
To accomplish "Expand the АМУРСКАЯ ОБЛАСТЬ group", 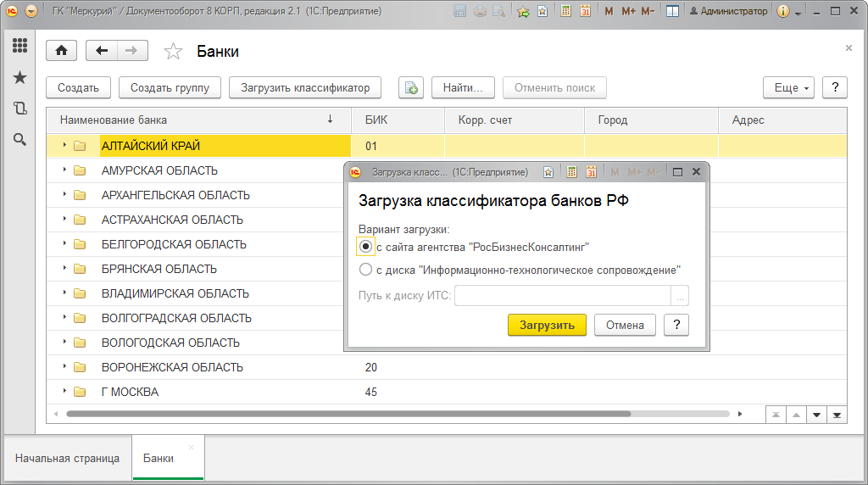I will [x=64, y=170].
